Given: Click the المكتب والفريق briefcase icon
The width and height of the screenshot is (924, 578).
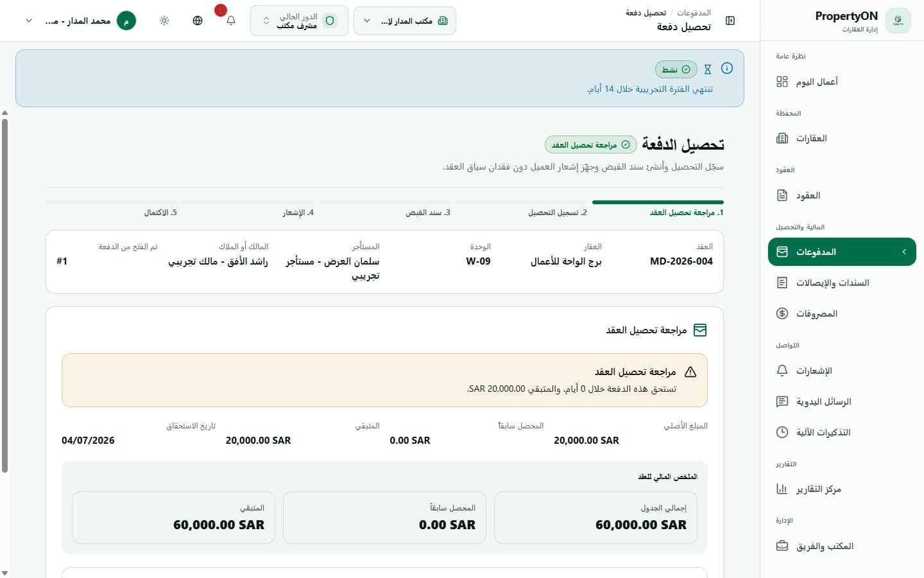Looking at the screenshot, I should tap(782, 546).
